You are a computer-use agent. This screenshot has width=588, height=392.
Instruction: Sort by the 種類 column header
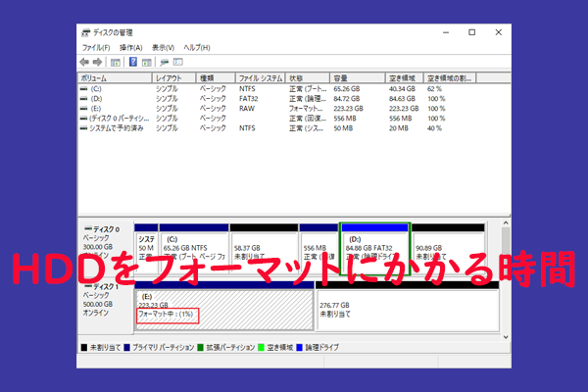[x=216, y=78]
